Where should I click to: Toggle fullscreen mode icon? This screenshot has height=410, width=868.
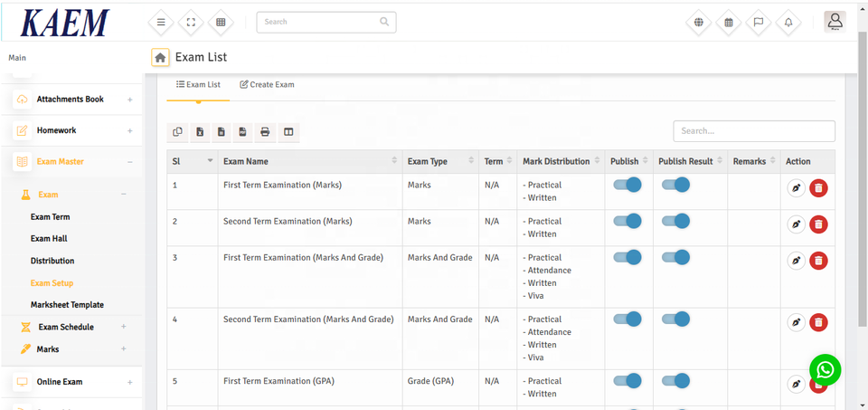coord(190,22)
